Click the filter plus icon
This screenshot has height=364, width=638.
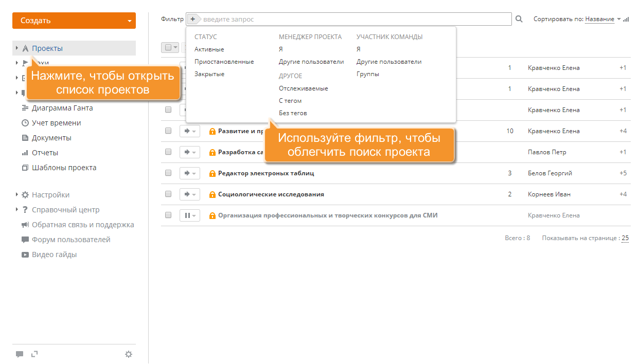[192, 19]
